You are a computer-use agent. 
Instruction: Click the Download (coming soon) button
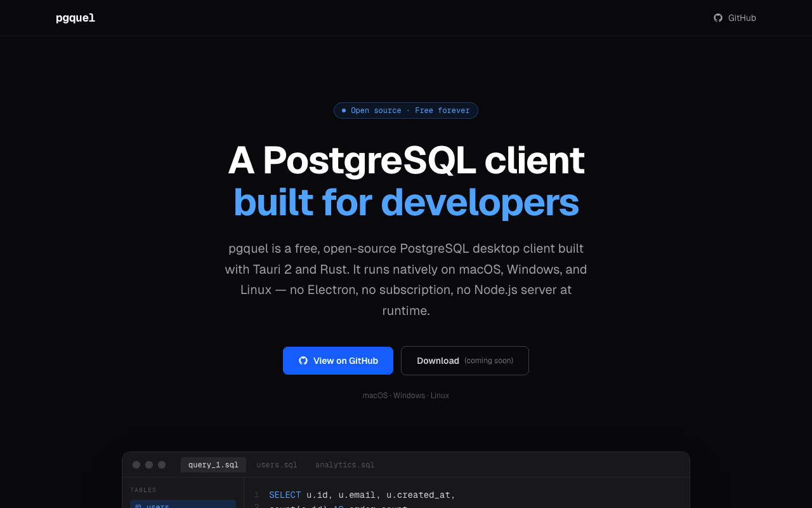[x=465, y=361]
